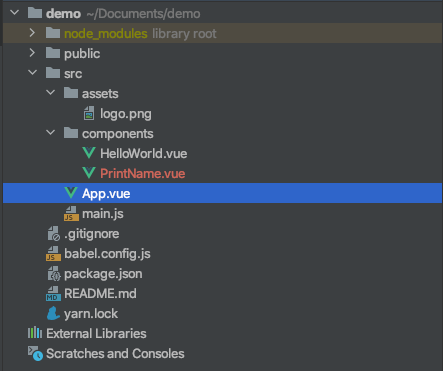
Task: Click the .gitignore file icon
Action: pos(54,234)
